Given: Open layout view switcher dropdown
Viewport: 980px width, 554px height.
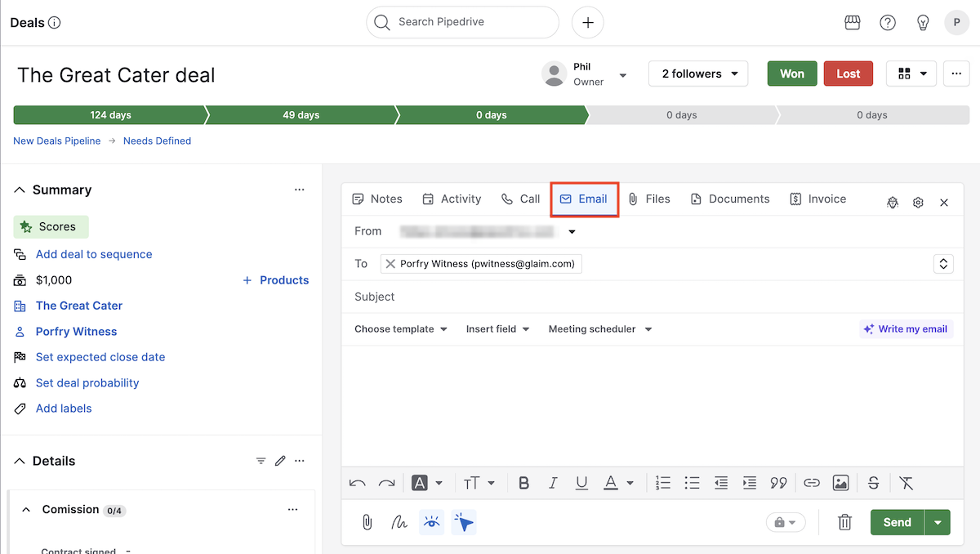Looking at the screenshot, I should coord(911,74).
